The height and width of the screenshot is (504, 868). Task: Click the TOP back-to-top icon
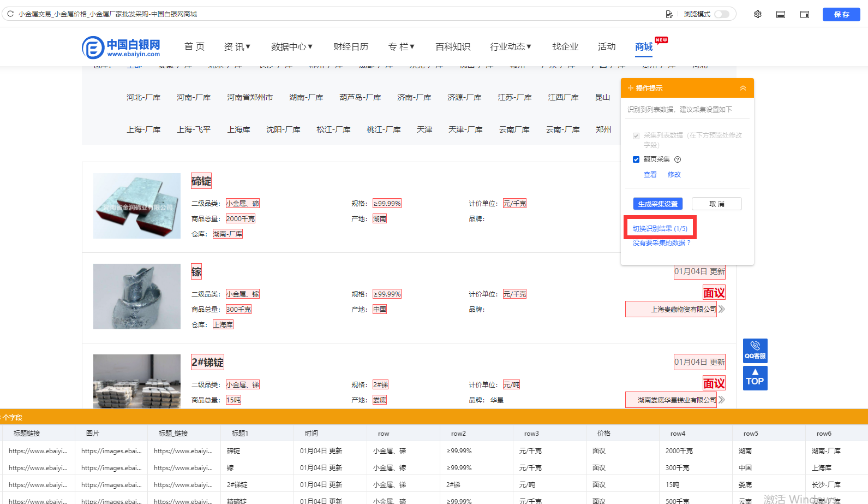(755, 378)
